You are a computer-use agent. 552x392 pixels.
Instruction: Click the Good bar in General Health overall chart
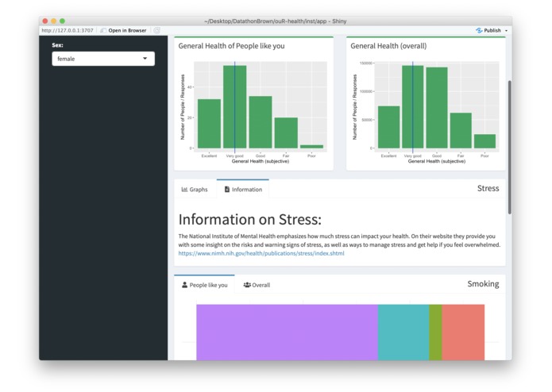(437, 108)
